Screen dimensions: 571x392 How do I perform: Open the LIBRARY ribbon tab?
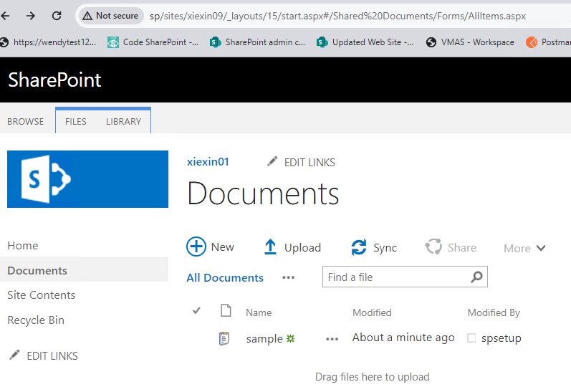[123, 121]
